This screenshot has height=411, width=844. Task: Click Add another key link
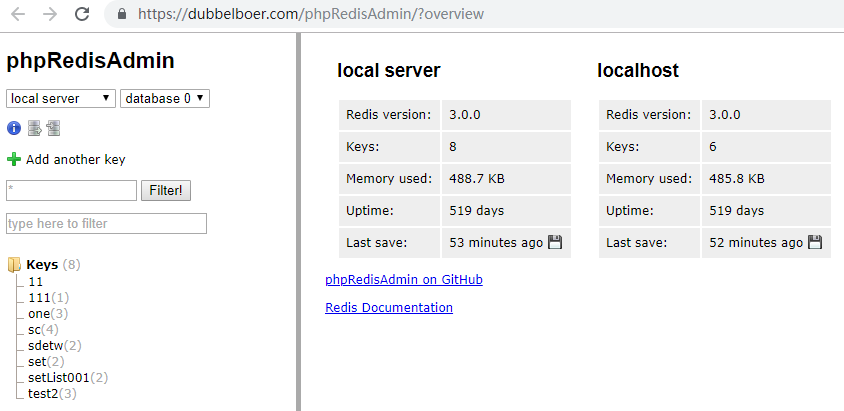click(x=75, y=160)
